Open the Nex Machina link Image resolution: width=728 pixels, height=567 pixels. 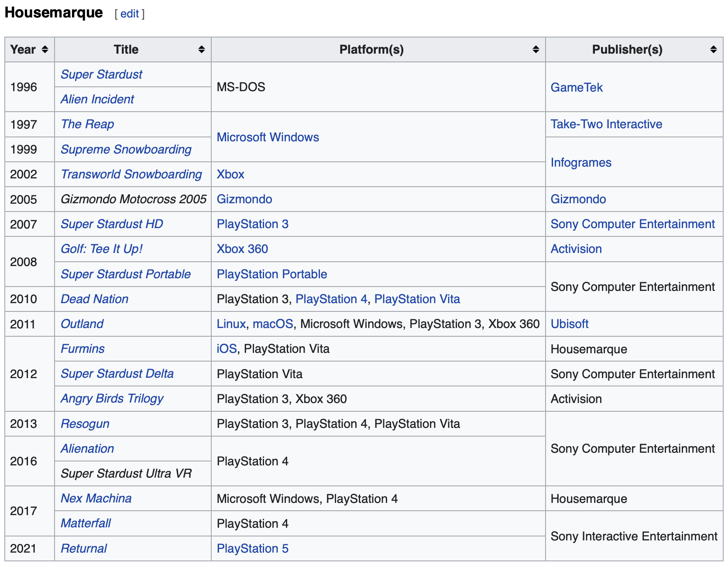pos(96,498)
